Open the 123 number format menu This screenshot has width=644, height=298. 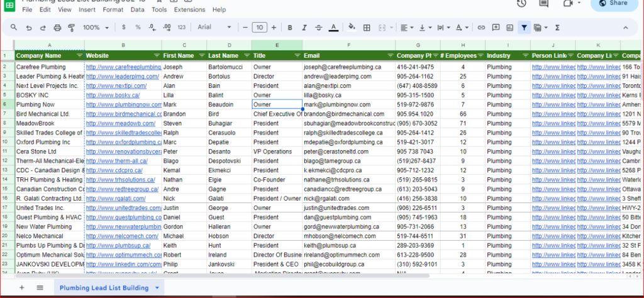182,28
